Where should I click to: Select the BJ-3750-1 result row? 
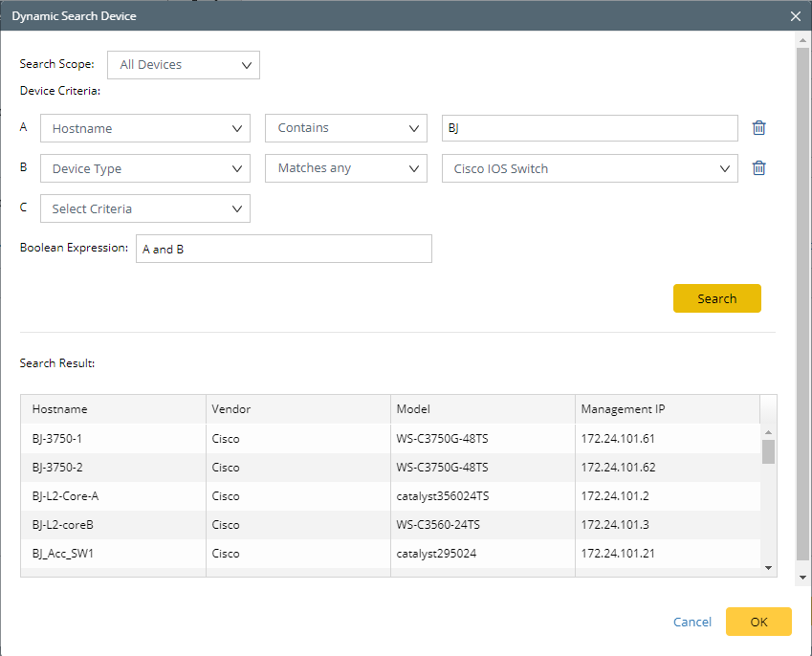(x=112, y=438)
